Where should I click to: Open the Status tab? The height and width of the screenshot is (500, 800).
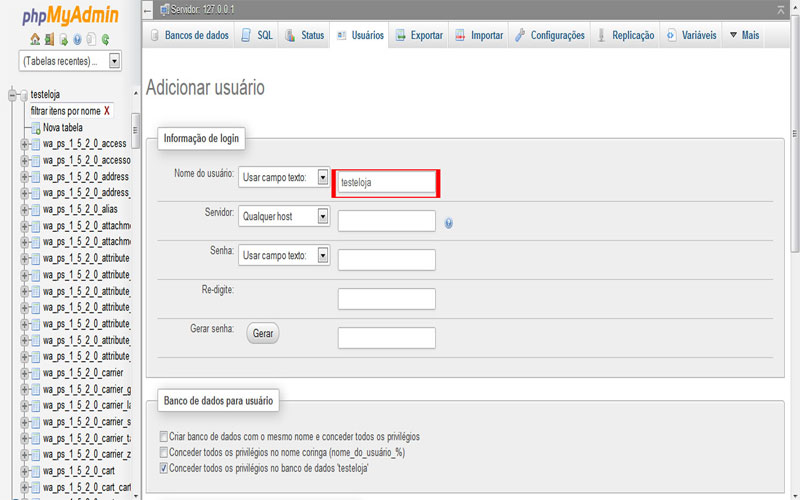click(x=305, y=35)
